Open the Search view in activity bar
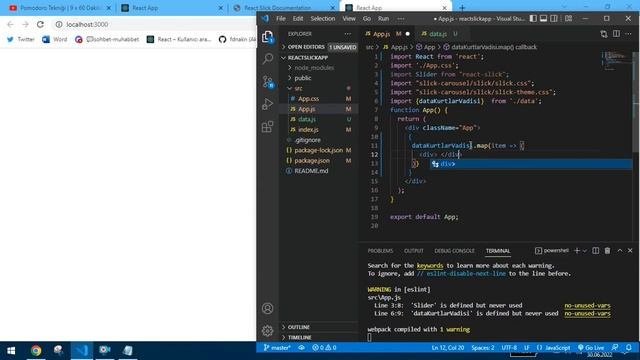Screen dimensions: 640x360 coord(268,59)
